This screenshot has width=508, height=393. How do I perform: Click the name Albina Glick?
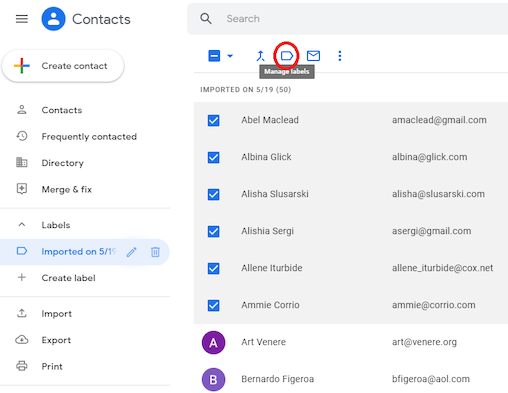pos(266,157)
